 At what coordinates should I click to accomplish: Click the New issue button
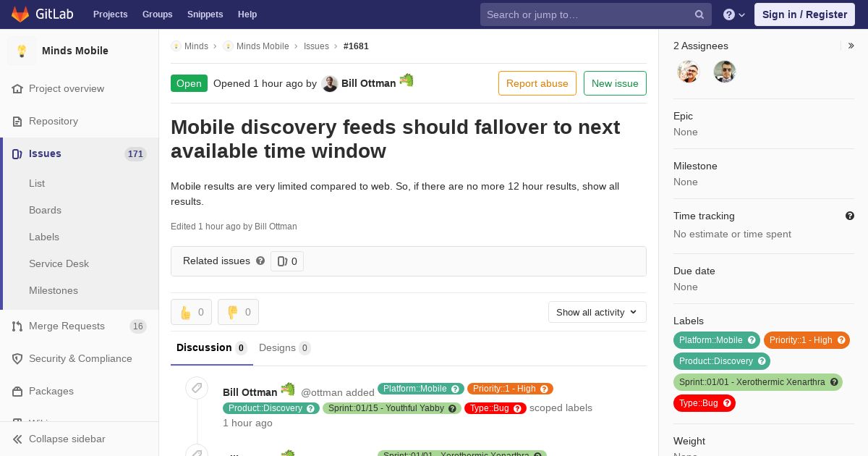pos(615,83)
